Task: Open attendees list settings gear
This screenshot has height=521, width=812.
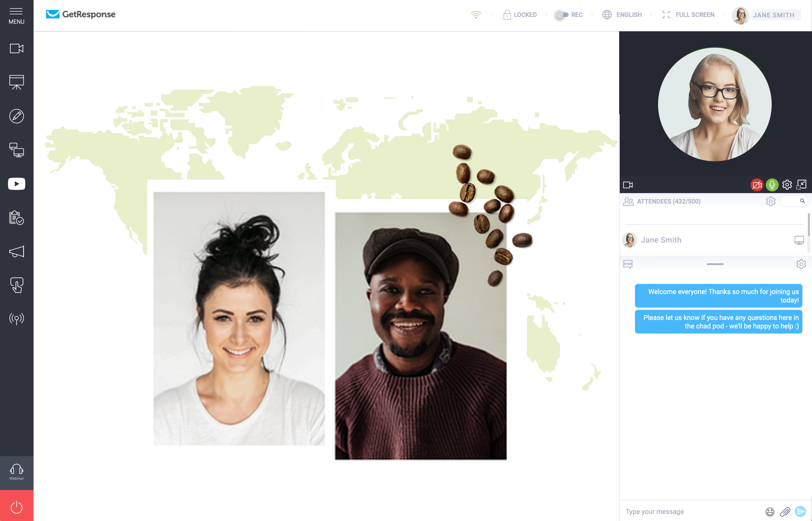Action: (770, 201)
